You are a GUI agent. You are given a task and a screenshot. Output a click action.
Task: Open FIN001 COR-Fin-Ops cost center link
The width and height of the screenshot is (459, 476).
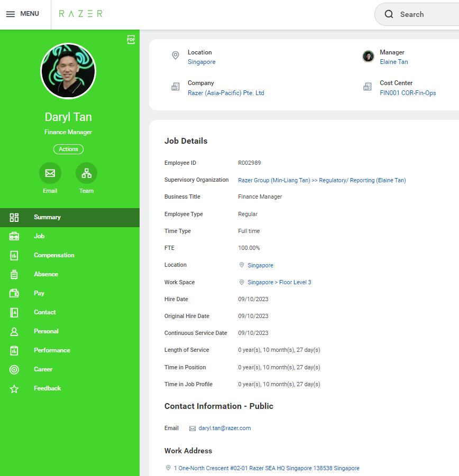pos(408,93)
